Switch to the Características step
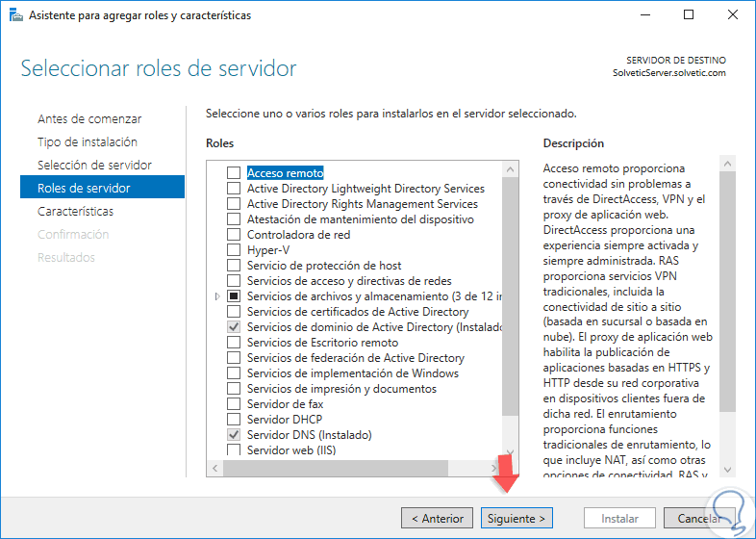This screenshot has height=539, width=756. click(x=76, y=212)
